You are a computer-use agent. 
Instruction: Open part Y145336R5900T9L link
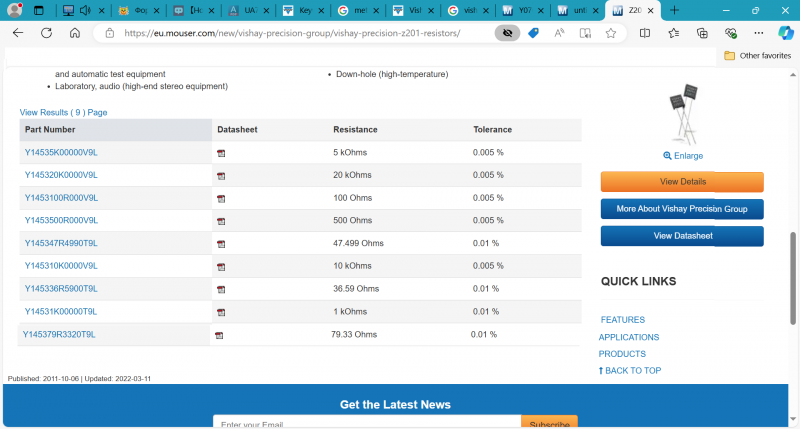61,289
